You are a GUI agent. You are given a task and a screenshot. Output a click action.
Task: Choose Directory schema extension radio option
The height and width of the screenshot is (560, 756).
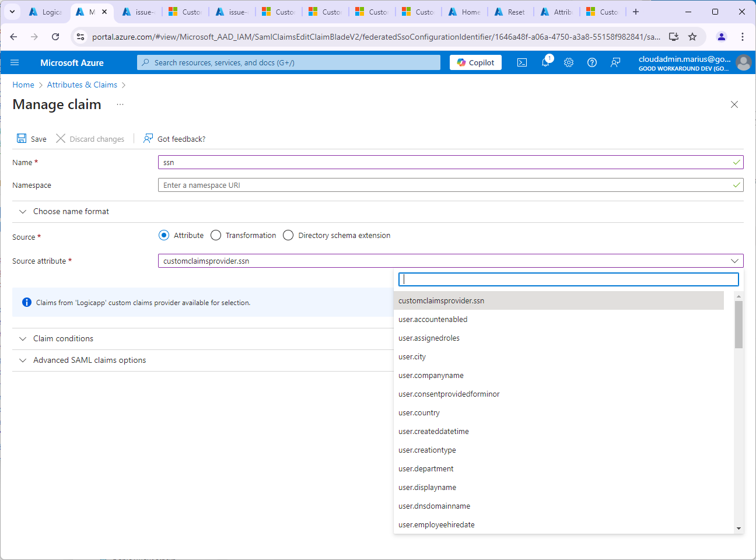(288, 235)
